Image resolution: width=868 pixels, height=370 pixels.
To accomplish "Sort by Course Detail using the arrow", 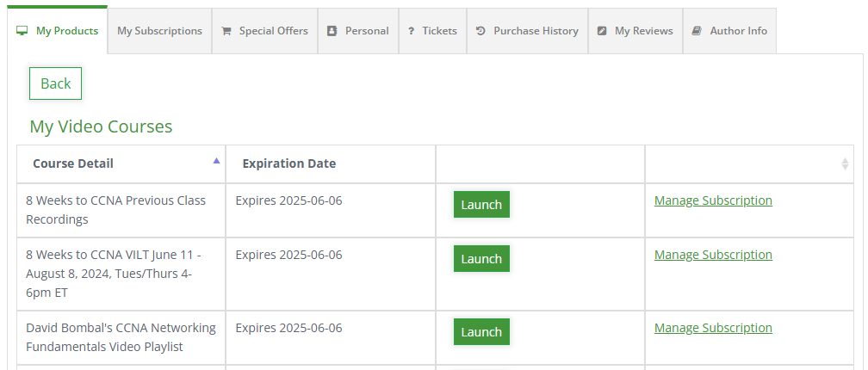I will tap(216, 161).
